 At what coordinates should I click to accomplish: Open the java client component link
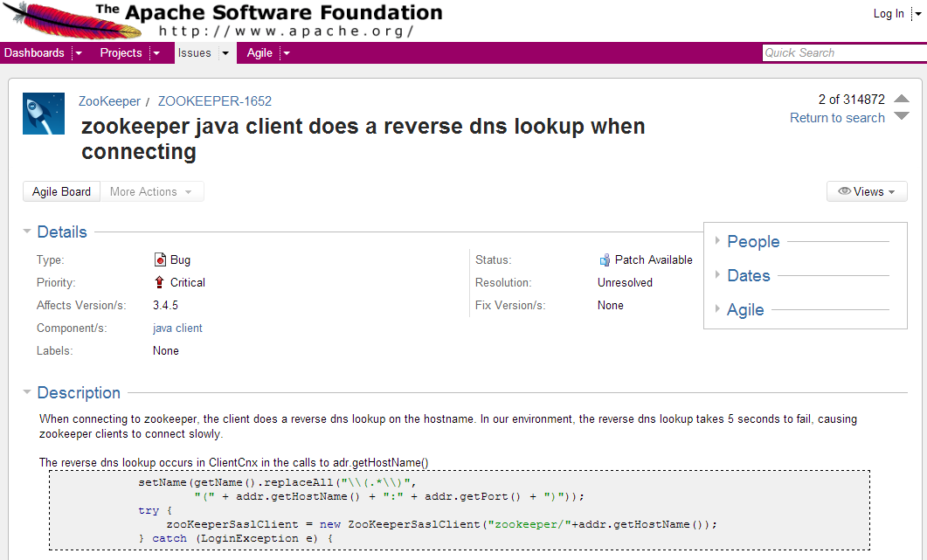coord(177,328)
